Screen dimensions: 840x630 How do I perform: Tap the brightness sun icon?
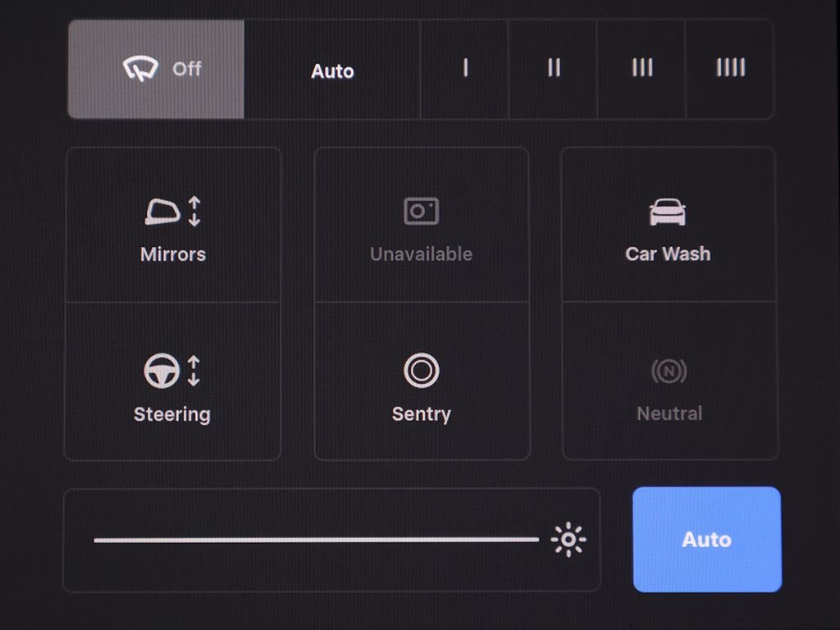pos(568,540)
